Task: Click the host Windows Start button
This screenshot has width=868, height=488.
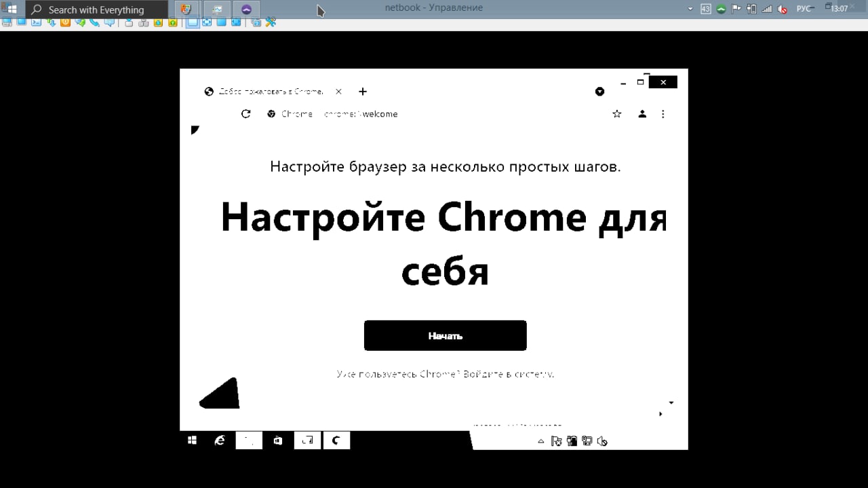Action: point(11,10)
